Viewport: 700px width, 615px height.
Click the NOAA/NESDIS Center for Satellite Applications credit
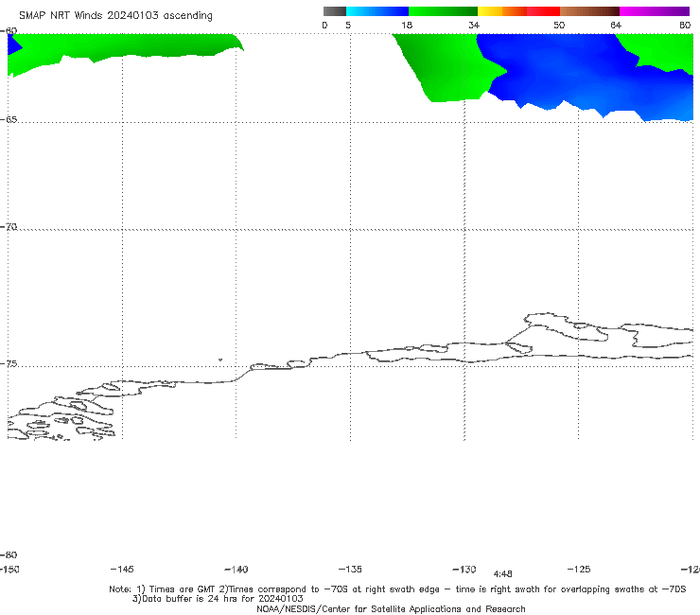click(x=391, y=608)
